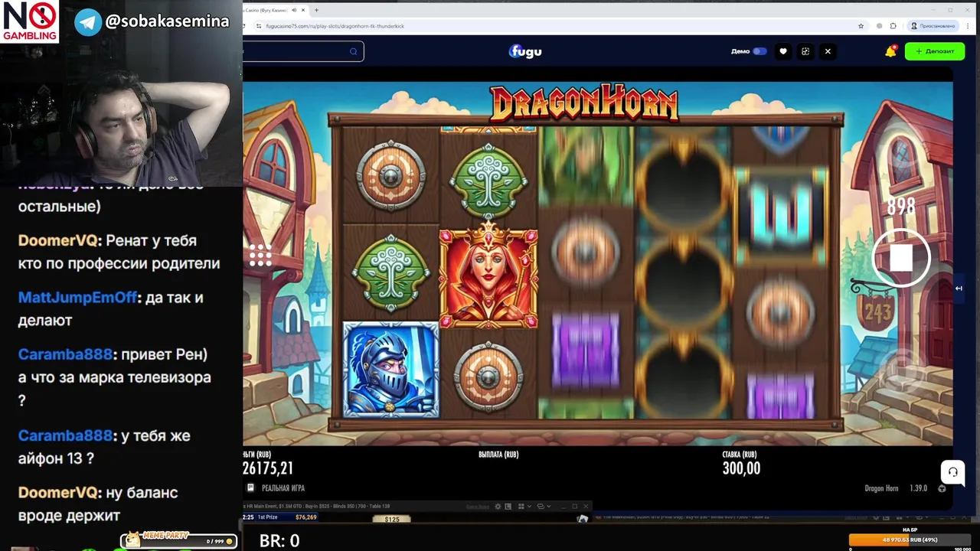Close the game with the X icon
The width and height of the screenshot is (980, 551).
click(x=828, y=51)
